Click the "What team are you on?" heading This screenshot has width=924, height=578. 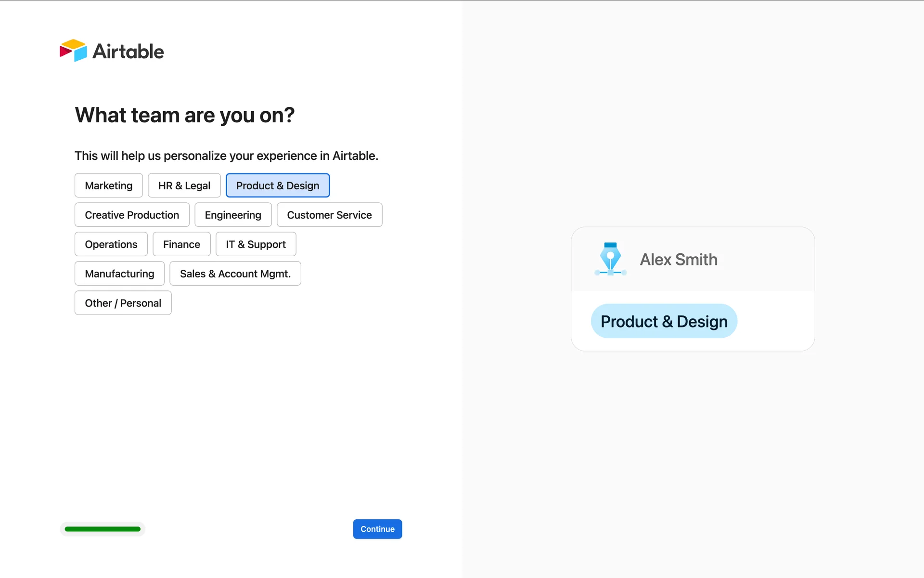184,115
